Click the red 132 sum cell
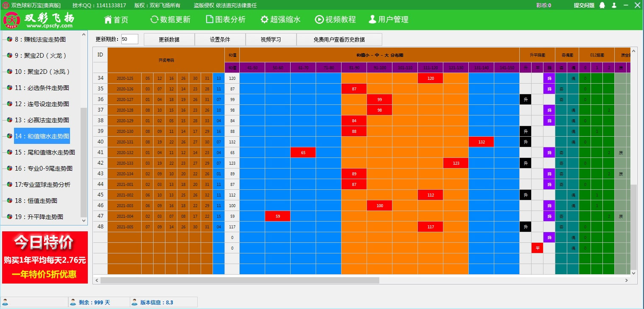 pos(481,142)
